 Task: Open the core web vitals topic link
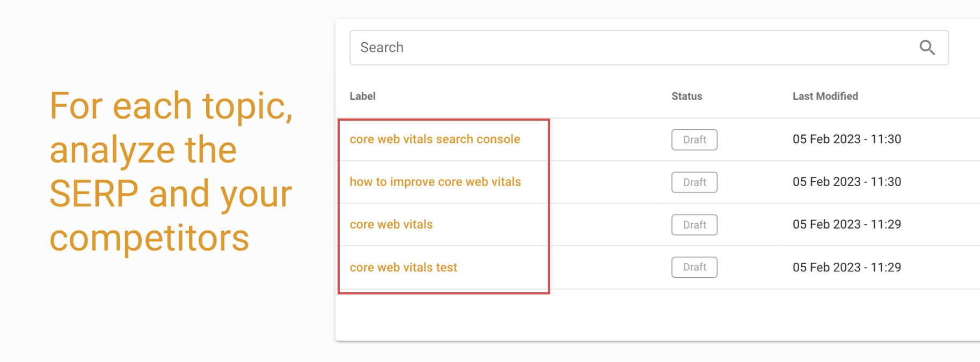tap(391, 224)
